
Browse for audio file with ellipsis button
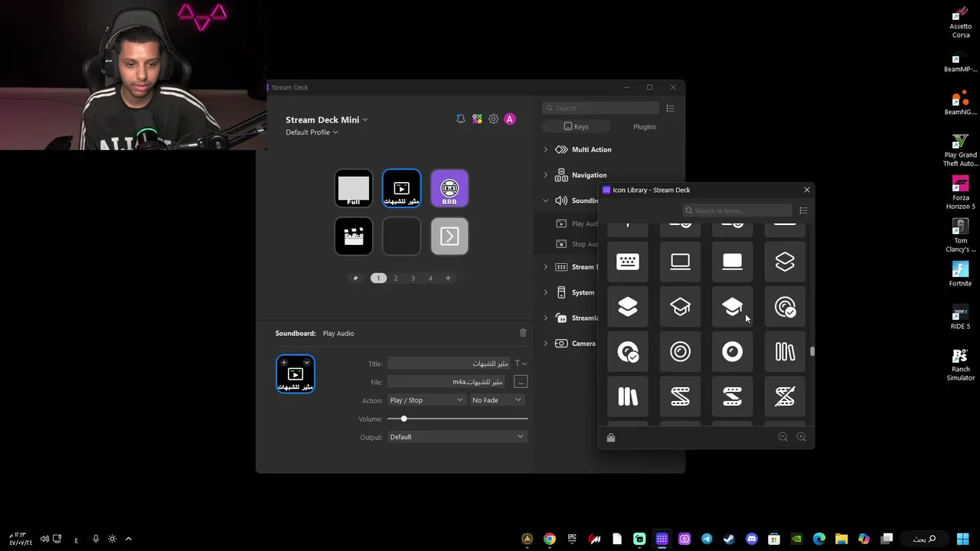coord(521,382)
